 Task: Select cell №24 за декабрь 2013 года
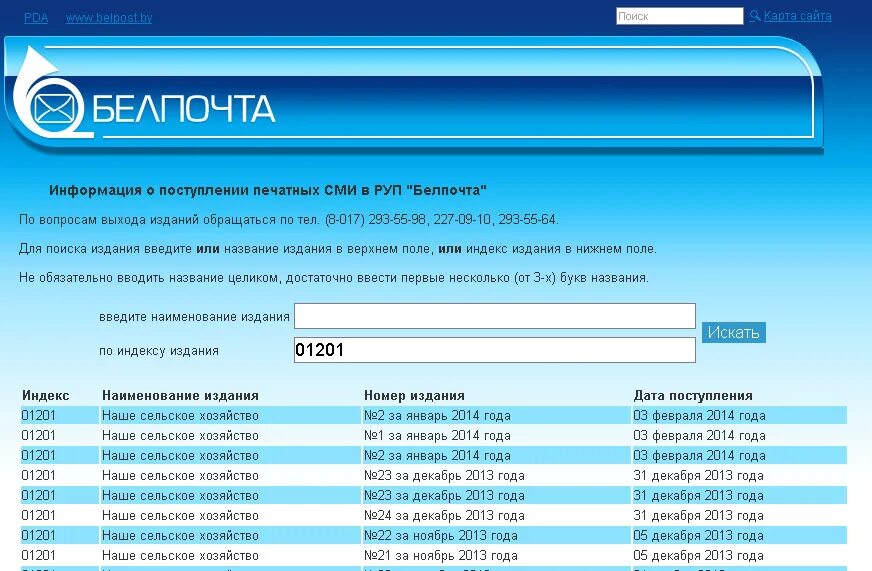click(444, 515)
